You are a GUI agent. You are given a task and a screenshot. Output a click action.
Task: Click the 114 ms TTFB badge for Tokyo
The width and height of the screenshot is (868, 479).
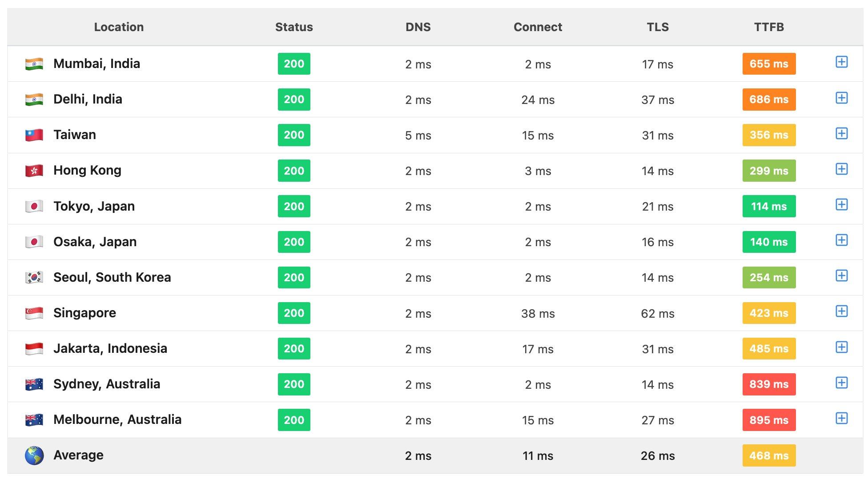(768, 206)
